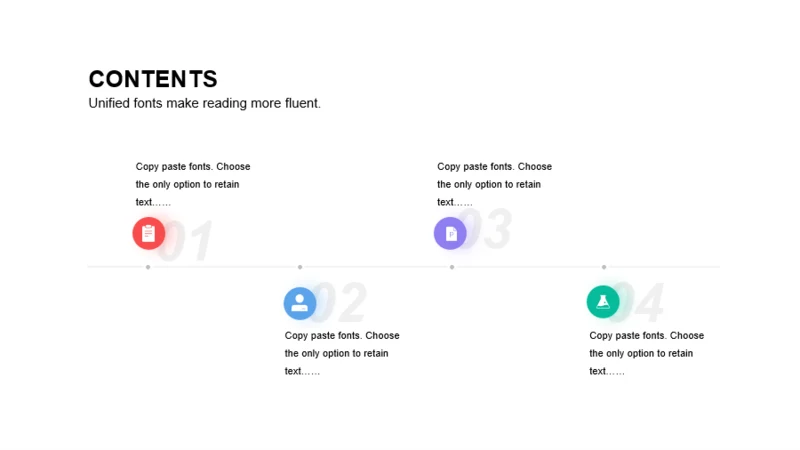Click the second timeline dot above user icon

pos(300,267)
